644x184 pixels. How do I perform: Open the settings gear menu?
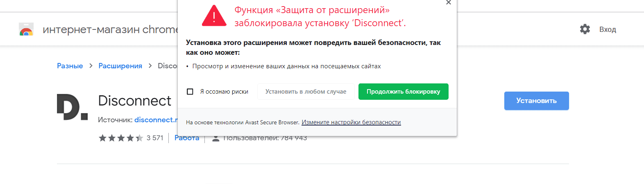click(x=585, y=29)
